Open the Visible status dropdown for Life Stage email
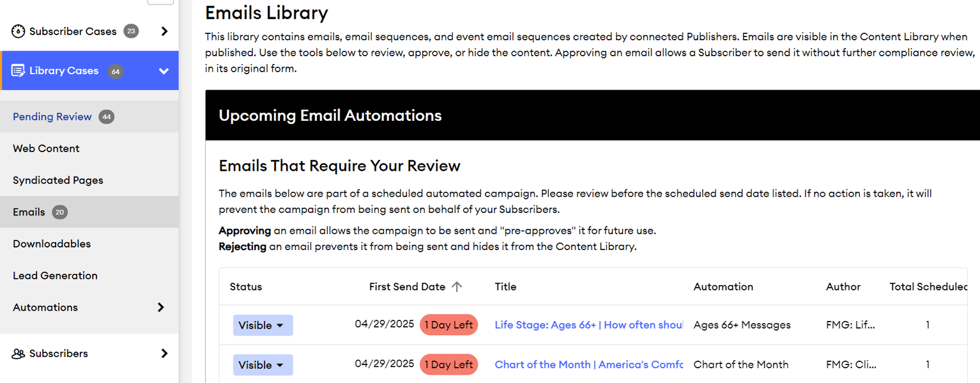980x383 pixels. tap(263, 325)
